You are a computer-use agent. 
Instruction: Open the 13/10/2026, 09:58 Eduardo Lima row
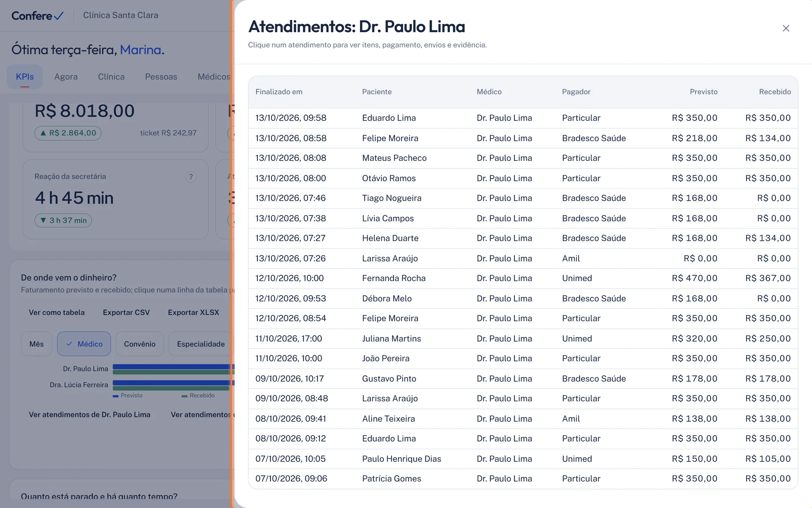coord(523,118)
